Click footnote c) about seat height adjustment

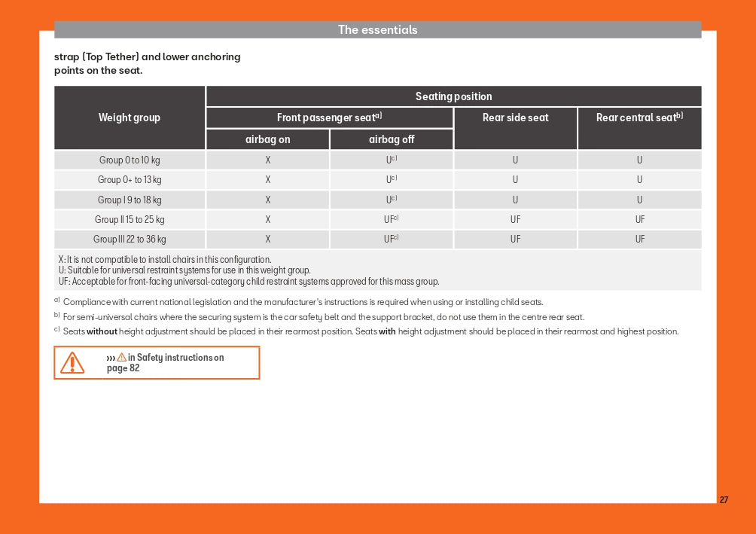369,331
